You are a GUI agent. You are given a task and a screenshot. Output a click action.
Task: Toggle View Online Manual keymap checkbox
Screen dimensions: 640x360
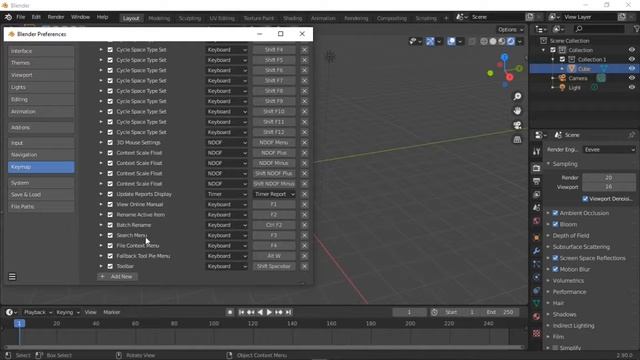110,204
